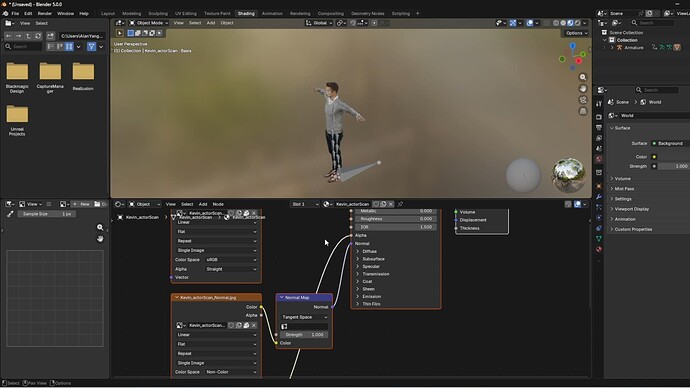Switch viewport shading to Rendered
The image size is (690, 388).
577,23
